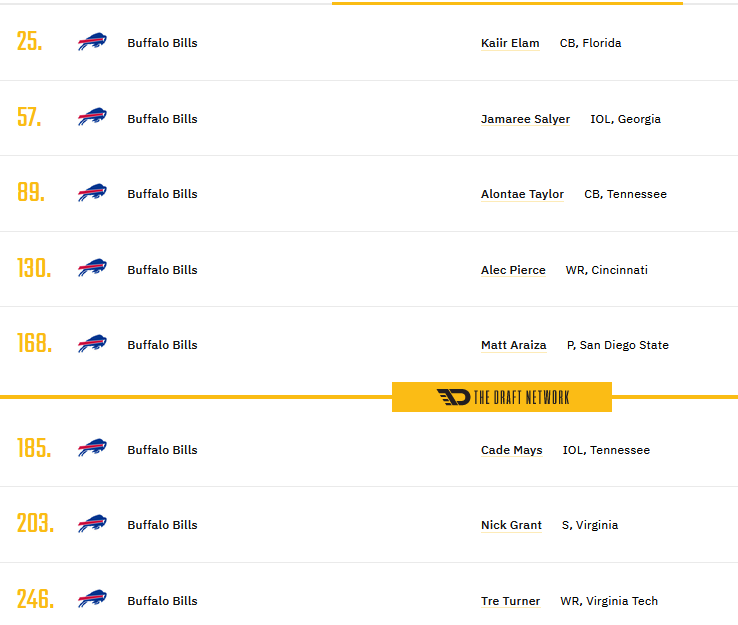Click the Bills logo beside pick 130

tap(92, 268)
